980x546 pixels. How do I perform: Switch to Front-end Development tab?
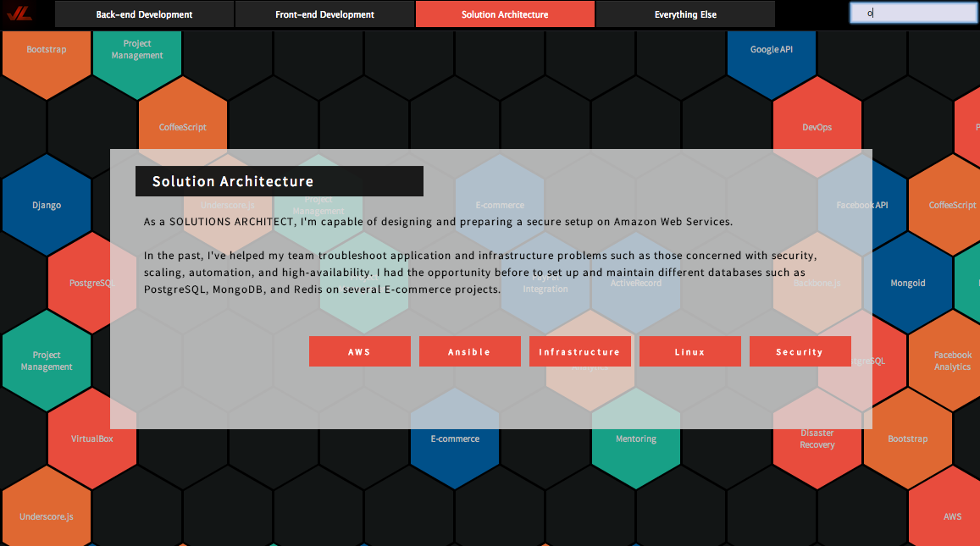coord(325,14)
